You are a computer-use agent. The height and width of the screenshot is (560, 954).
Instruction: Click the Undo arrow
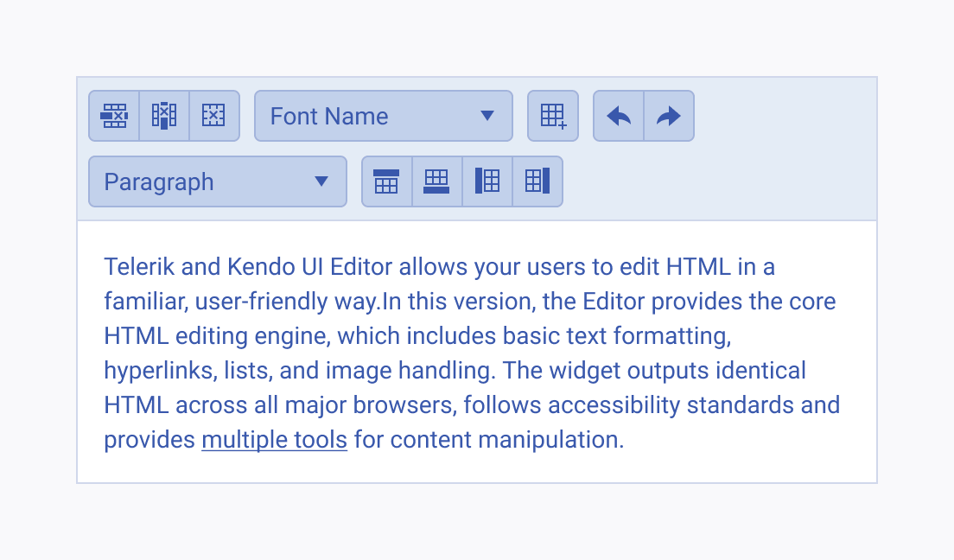click(x=619, y=116)
